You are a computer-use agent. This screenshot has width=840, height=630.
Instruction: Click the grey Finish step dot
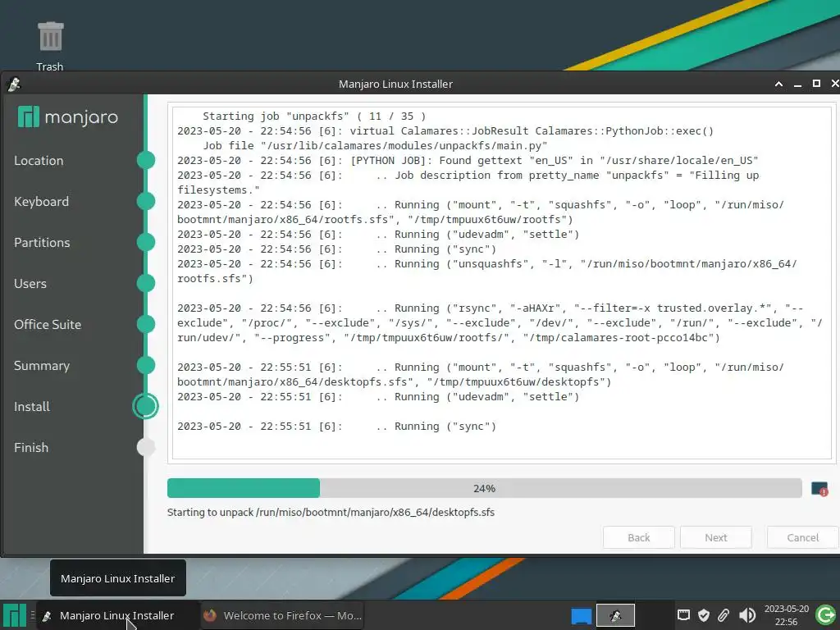tap(146, 447)
